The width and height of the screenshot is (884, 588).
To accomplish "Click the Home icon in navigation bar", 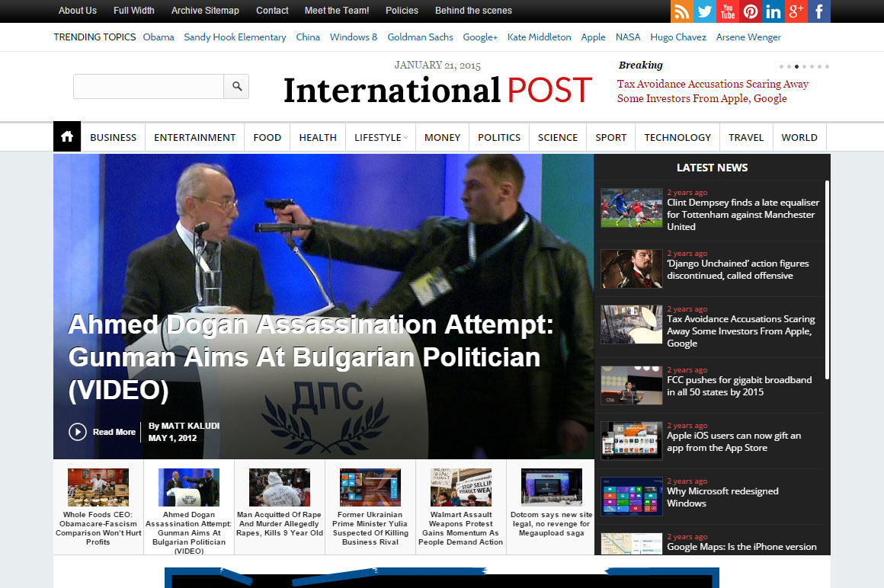I will coord(67,137).
